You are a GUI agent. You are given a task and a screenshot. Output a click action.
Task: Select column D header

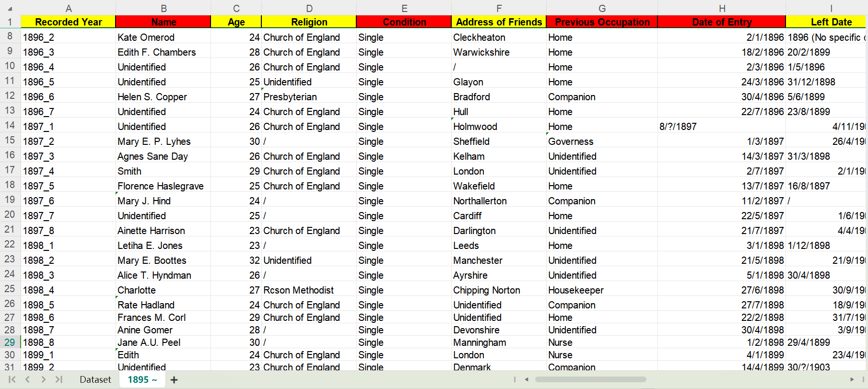point(309,9)
